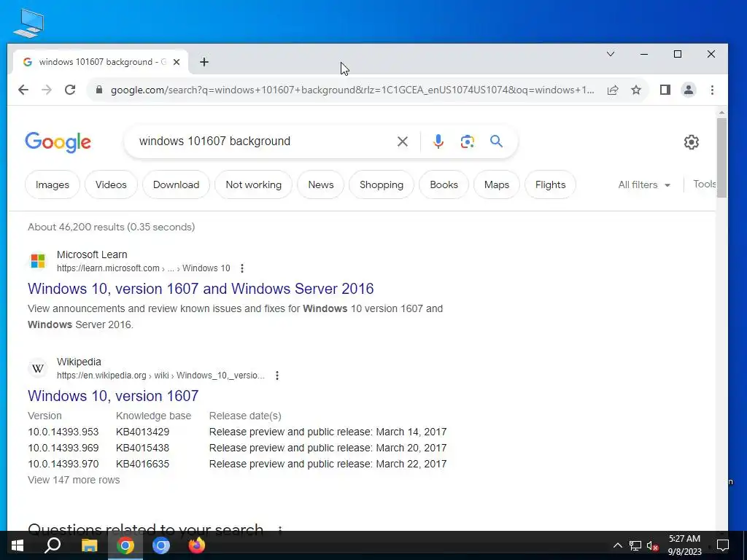Open Chrome side panel icon

coord(665,90)
